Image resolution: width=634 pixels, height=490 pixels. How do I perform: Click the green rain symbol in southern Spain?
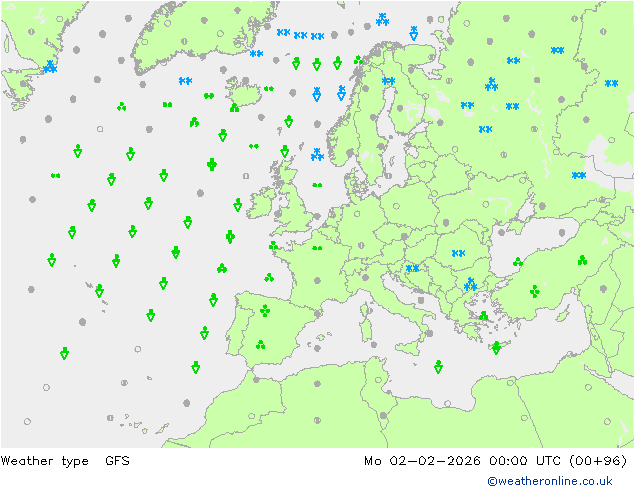coord(261,344)
